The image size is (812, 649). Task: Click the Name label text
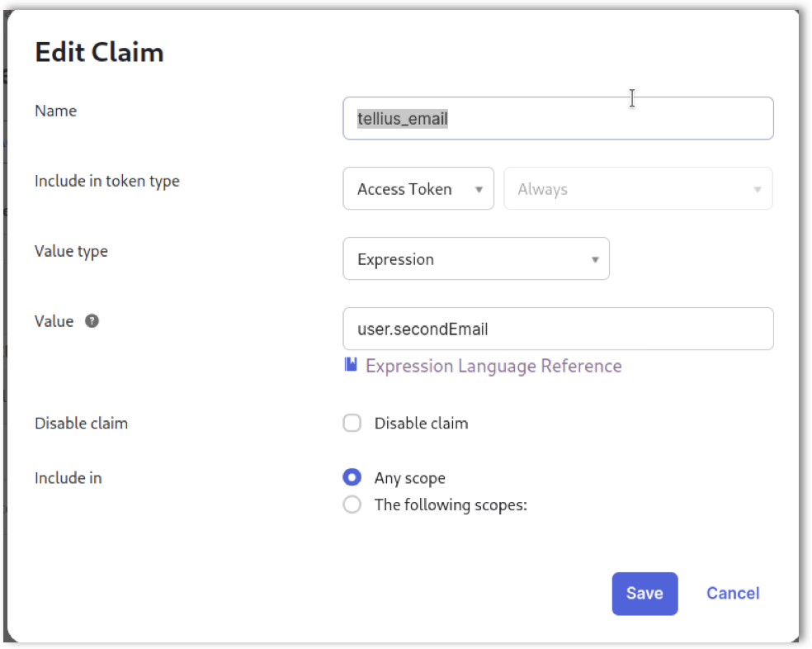(x=55, y=111)
